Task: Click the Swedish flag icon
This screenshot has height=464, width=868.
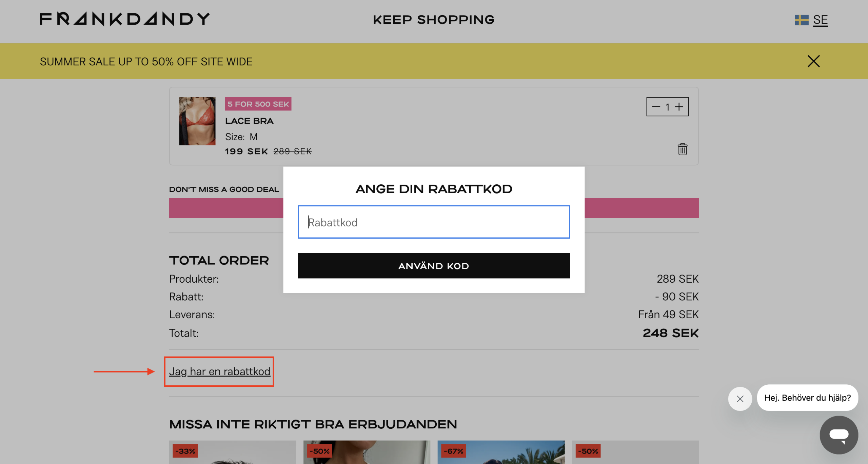Action: [x=801, y=20]
